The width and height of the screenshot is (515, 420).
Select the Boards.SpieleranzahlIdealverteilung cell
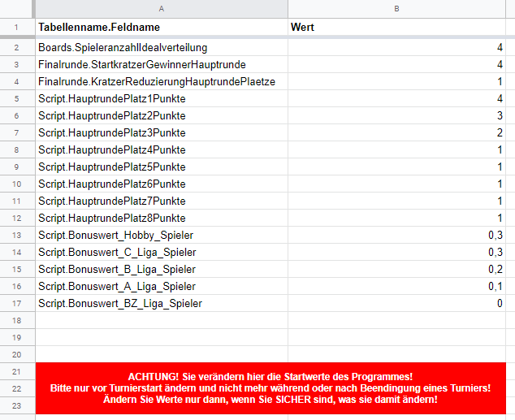point(161,48)
